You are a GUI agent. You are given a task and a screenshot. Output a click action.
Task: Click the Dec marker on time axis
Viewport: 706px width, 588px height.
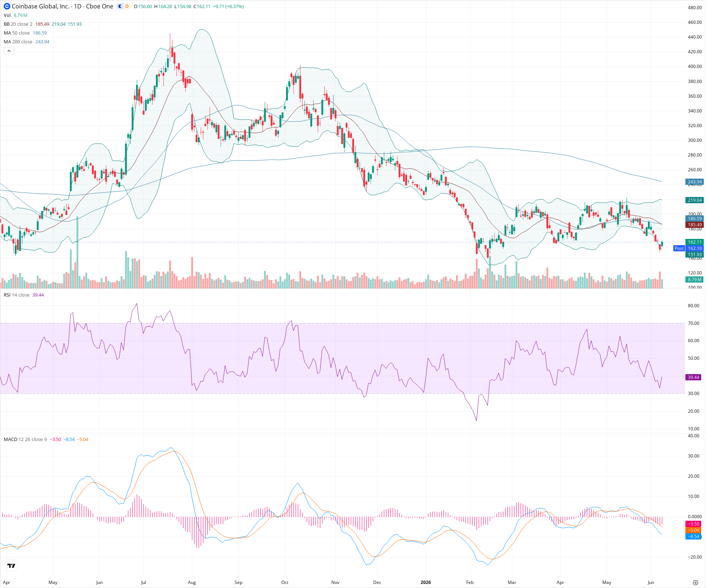[377, 582]
